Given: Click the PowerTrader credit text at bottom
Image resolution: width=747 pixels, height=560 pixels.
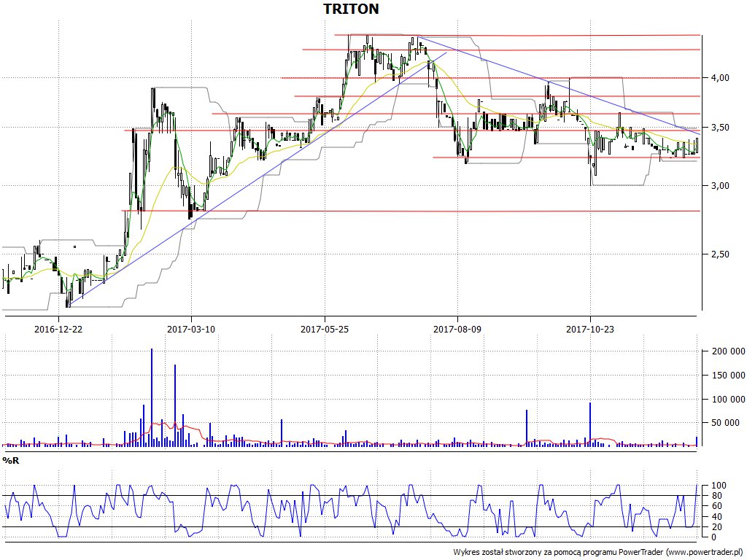Looking at the screenshot, I should [x=600, y=553].
